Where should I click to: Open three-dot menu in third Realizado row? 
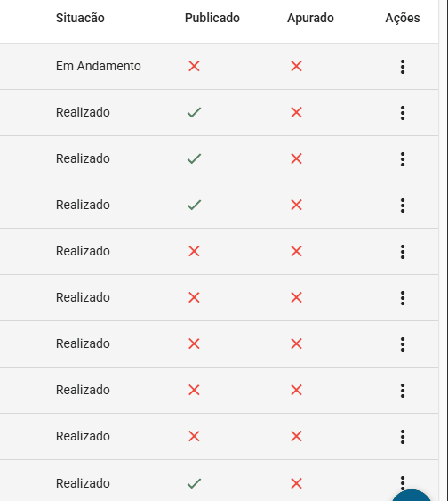click(x=403, y=206)
